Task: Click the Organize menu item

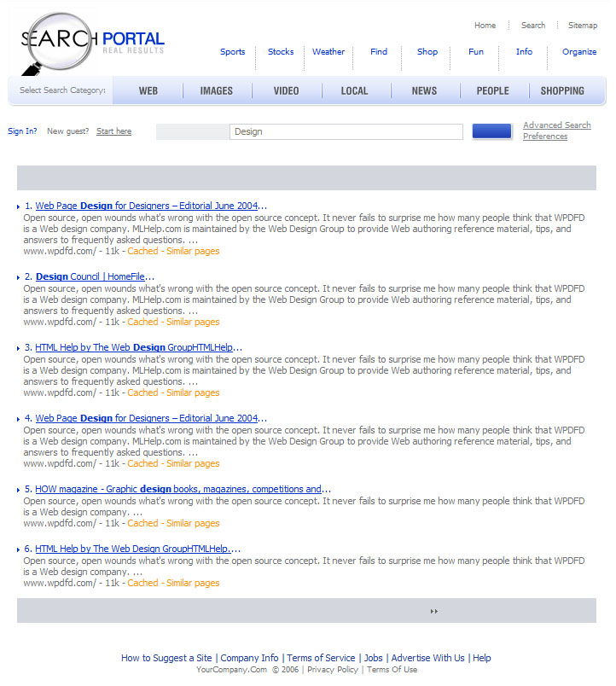Action: [x=579, y=52]
